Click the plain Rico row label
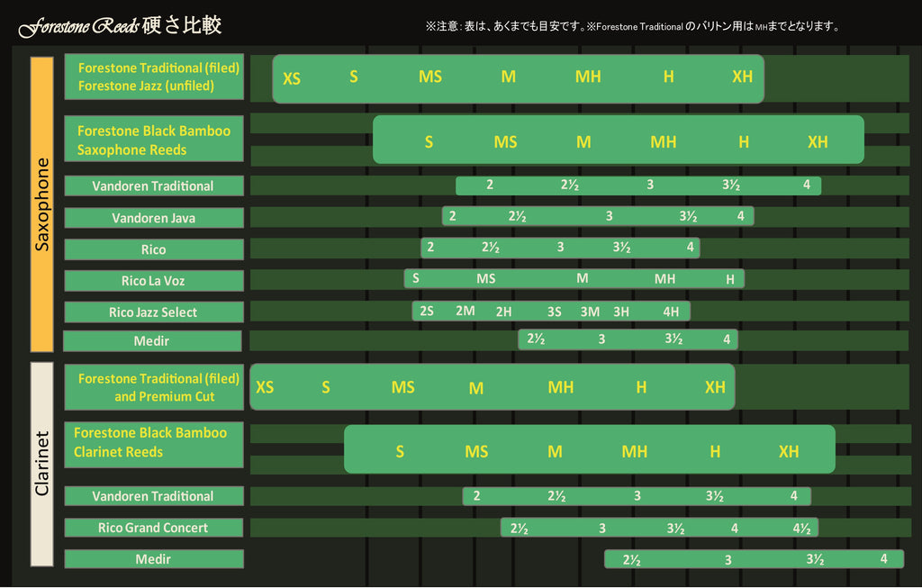Image resolution: width=922 pixels, height=588 pixels. tap(154, 249)
